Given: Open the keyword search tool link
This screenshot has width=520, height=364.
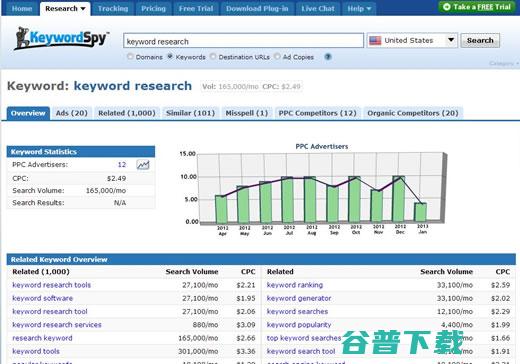Looking at the screenshot, I should click(301, 351).
